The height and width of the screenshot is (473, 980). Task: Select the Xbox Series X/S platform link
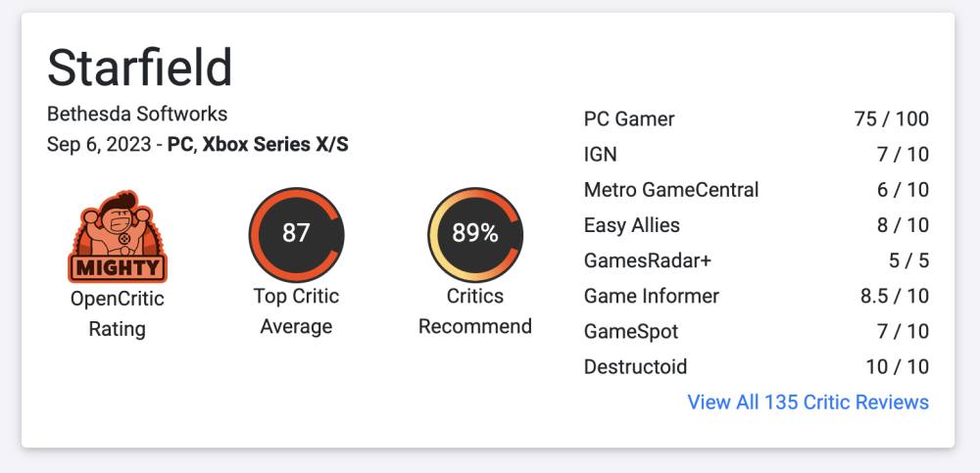(x=275, y=145)
